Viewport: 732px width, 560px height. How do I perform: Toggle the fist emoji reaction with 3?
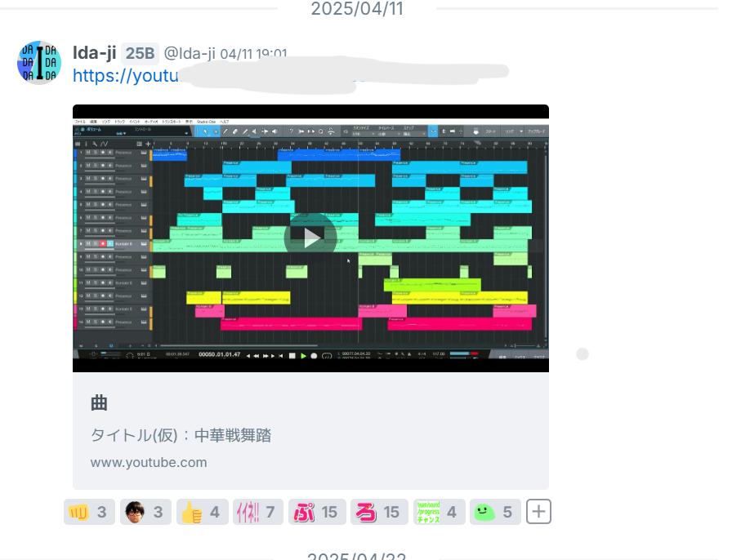pos(89,512)
